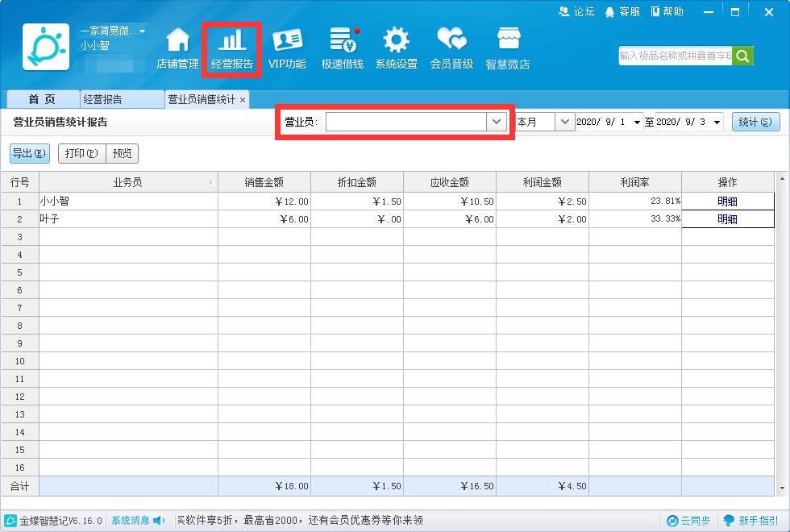Focus the goods name search field
The image size is (790, 532).
[676, 56]
